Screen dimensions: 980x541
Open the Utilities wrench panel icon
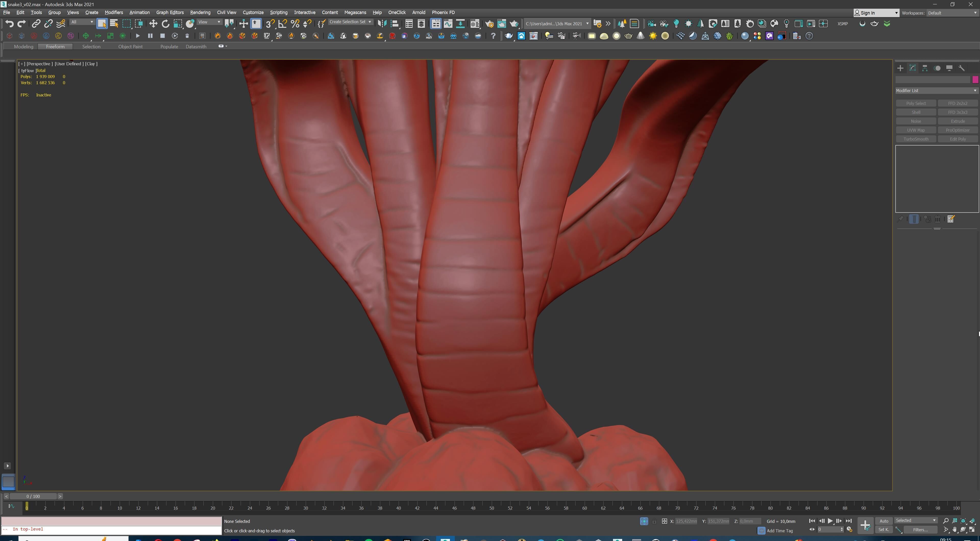(961, 68)
